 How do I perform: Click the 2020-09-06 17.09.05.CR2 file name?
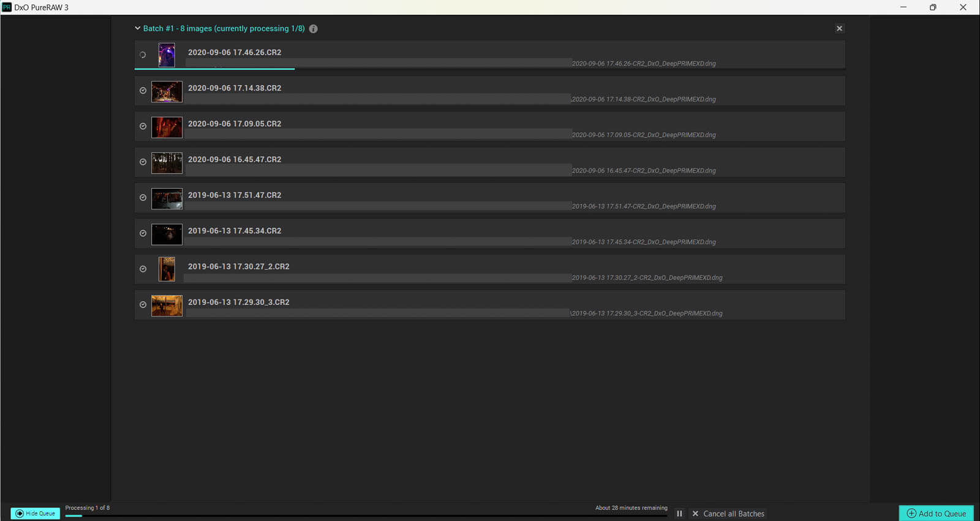click(235, 124)
